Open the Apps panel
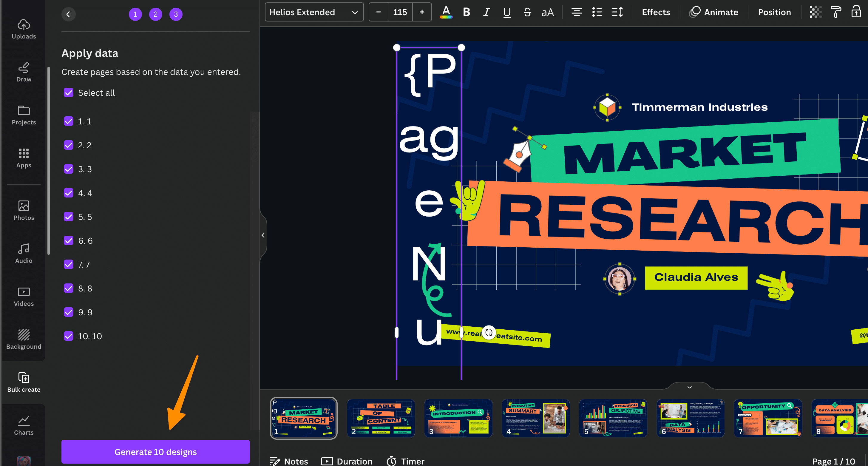Image resolution: width=868 pixels, height=466 pixels. 23,158
